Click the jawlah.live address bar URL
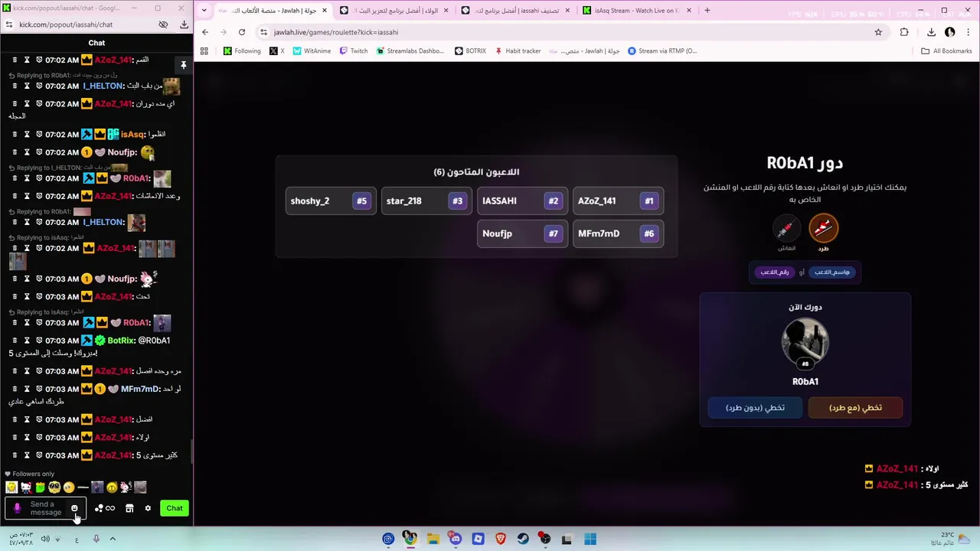The width and height of the screenshot is (980, 551). point(336,32)
